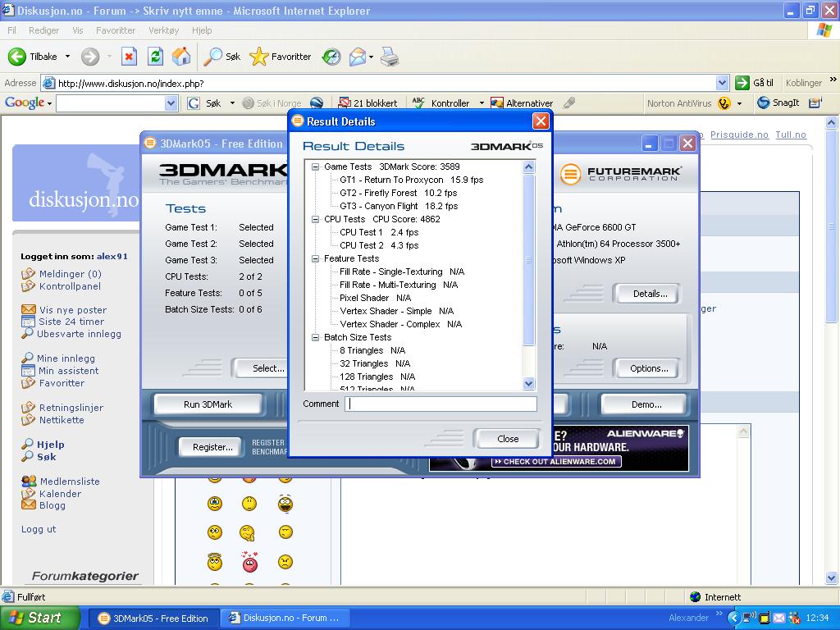
Task: Open the Google logo menu dropdown
Action: pyautogui.click(x=49, y=103)
